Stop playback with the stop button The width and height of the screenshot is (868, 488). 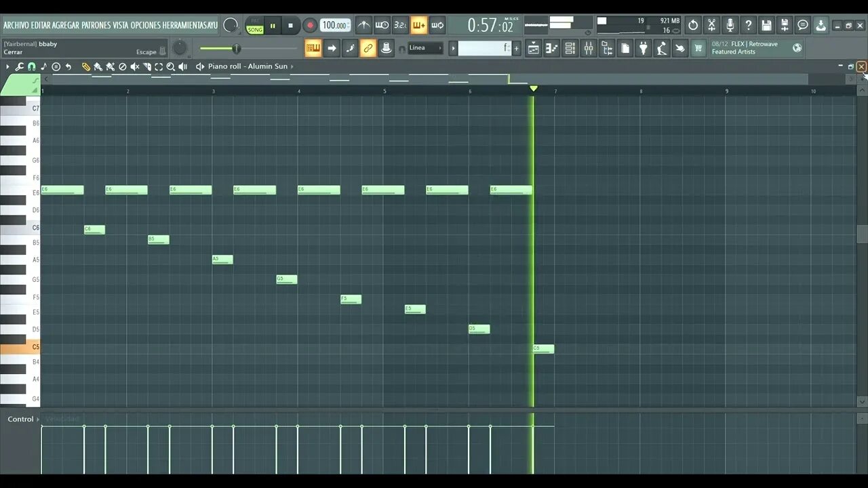coord(290,26)
